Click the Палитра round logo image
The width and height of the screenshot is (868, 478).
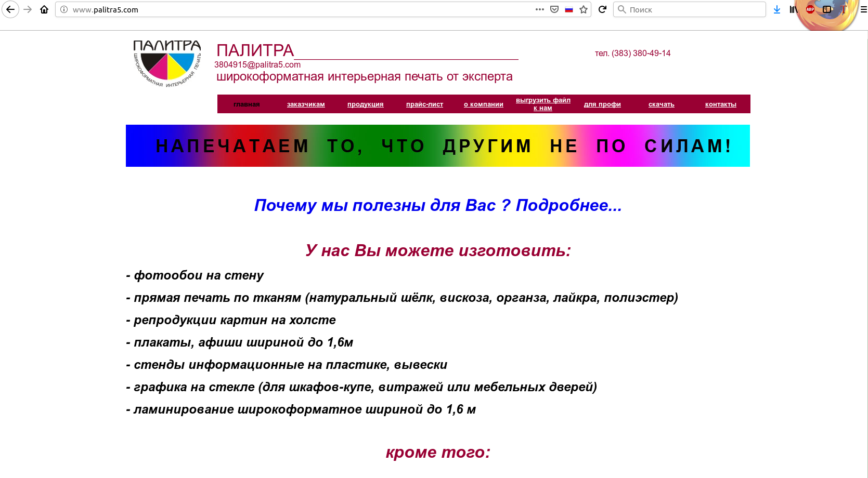tap(167, 63)
